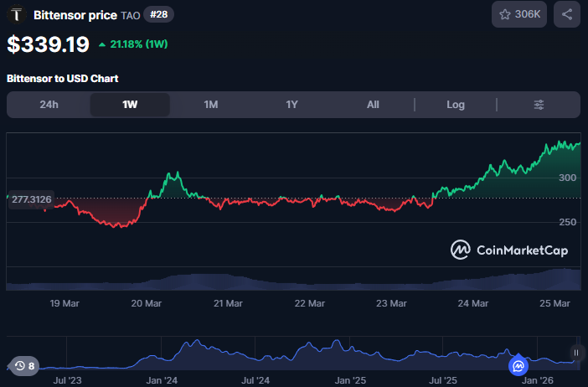This screenshot has width=588, height=387.
Task: Click the 21 Mar date axis label
Action: (x=228, y=303)
